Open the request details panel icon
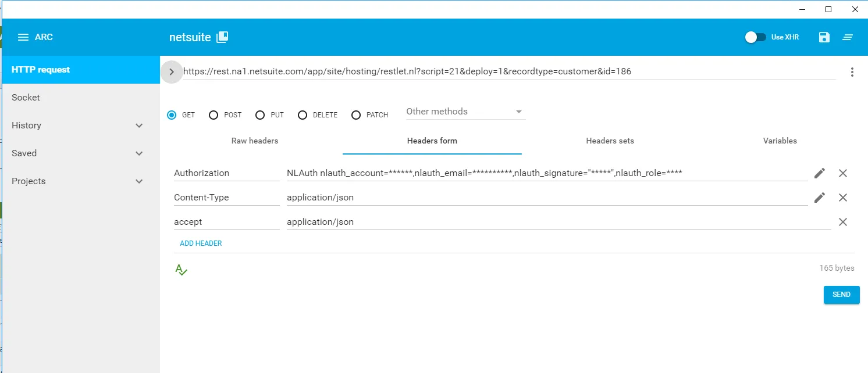 click(848, 37)
